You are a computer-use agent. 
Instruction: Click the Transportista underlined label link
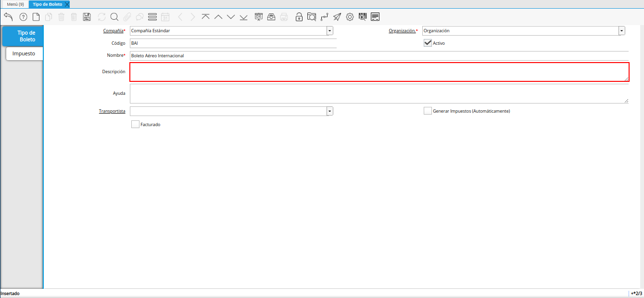click(x=112, y=111)
